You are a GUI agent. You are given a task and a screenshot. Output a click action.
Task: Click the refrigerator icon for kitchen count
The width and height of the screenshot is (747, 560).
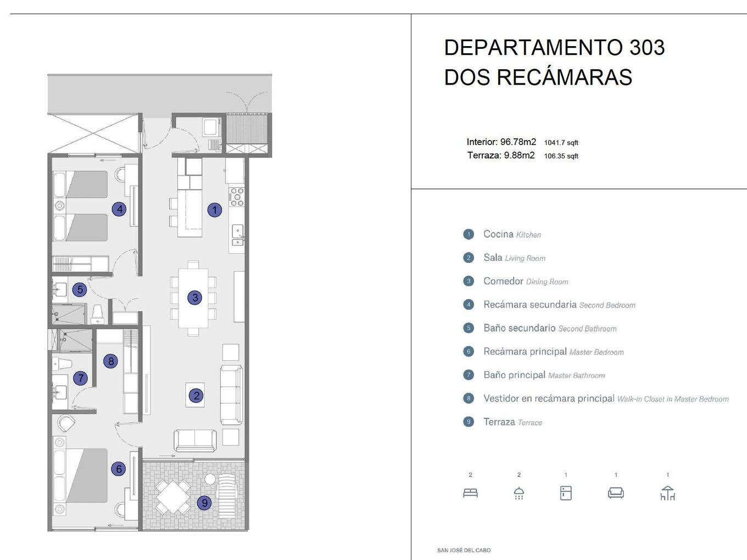pos(566,493)
